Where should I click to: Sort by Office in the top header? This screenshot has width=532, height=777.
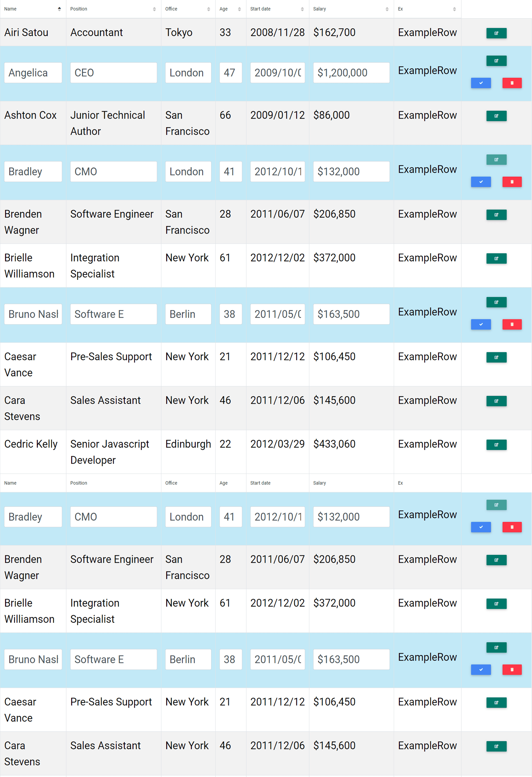208,9
